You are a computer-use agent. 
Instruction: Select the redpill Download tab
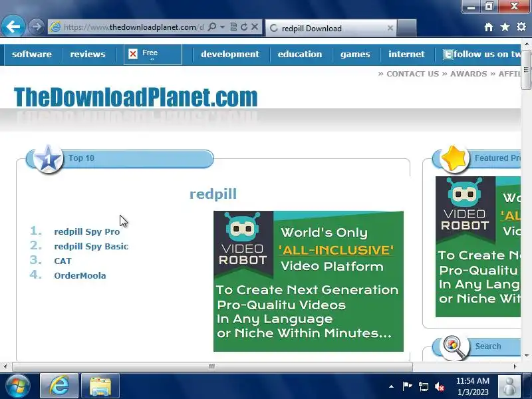[x=331, y=28]
